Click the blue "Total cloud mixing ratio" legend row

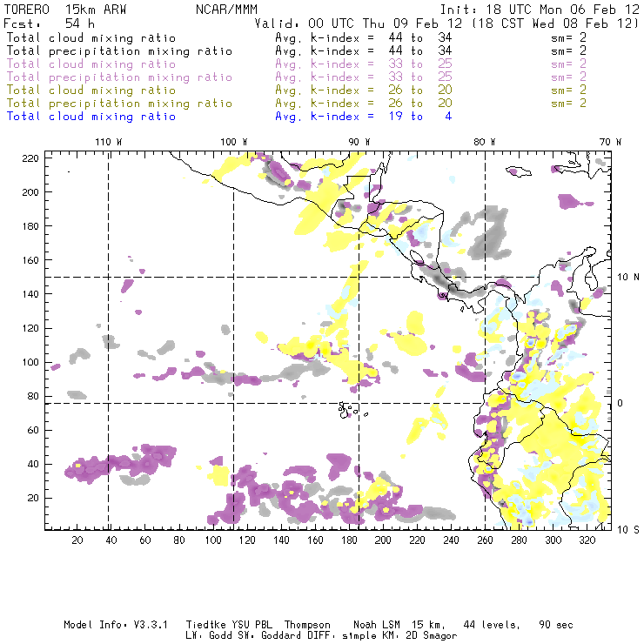229,117
